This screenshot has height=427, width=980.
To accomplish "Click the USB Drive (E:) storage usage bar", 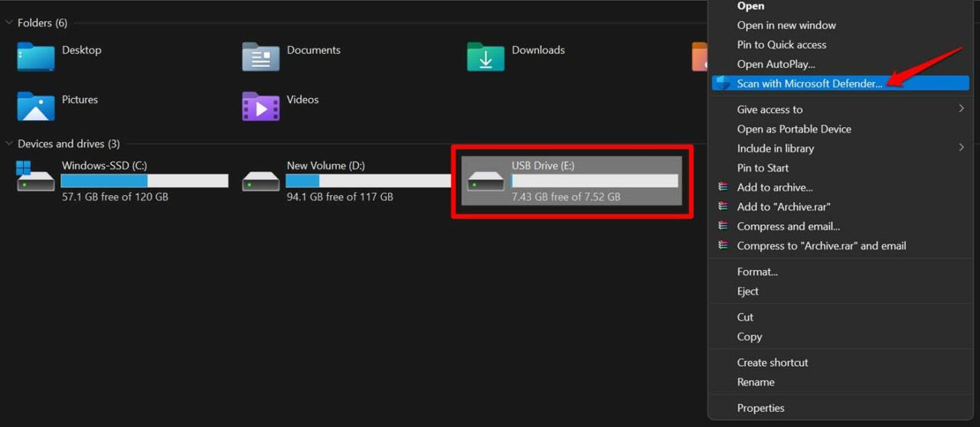I will click(595, 181).
